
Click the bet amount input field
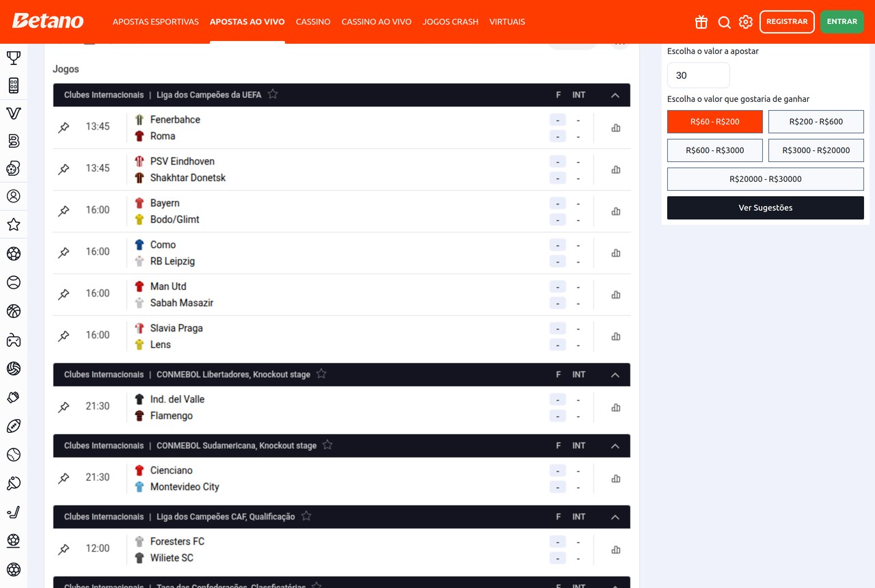point(699,75)
